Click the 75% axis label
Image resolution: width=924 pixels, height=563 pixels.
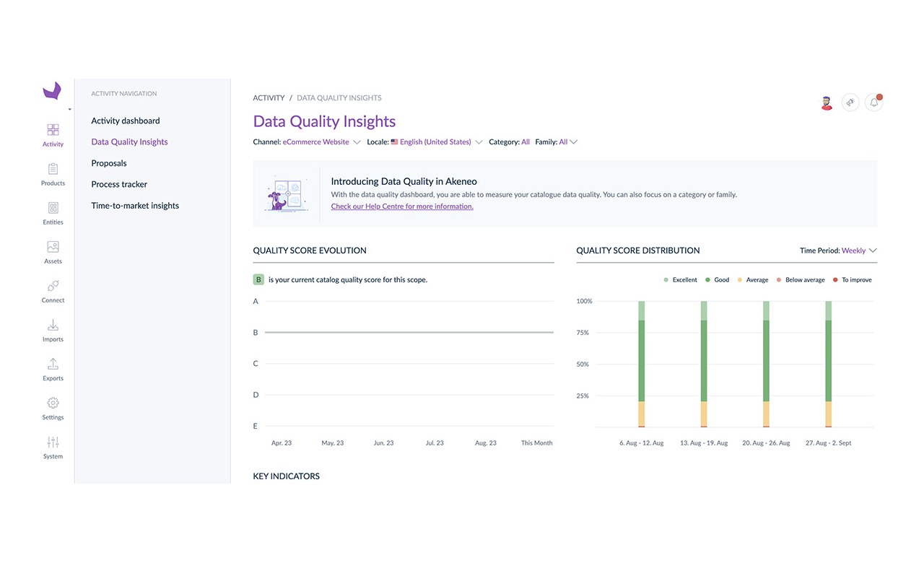tap(583, 333)
